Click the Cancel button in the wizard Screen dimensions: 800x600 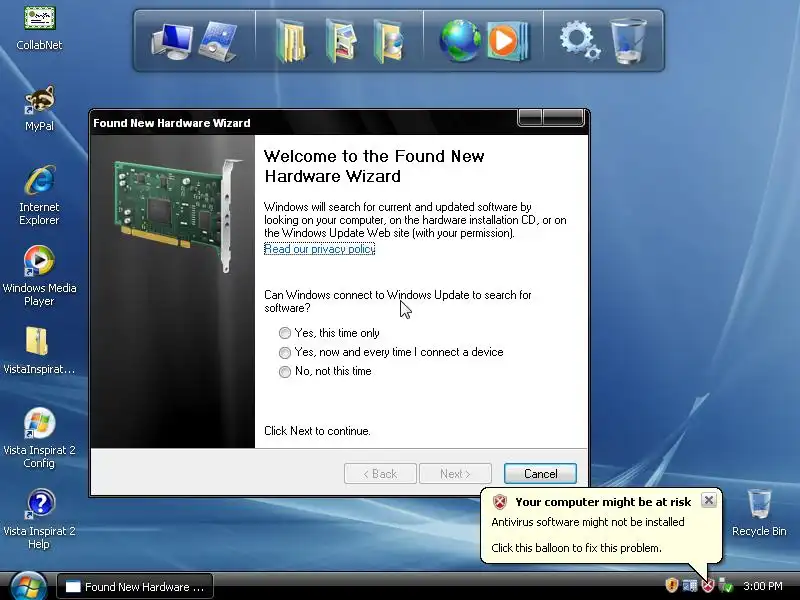coord(540,473)
